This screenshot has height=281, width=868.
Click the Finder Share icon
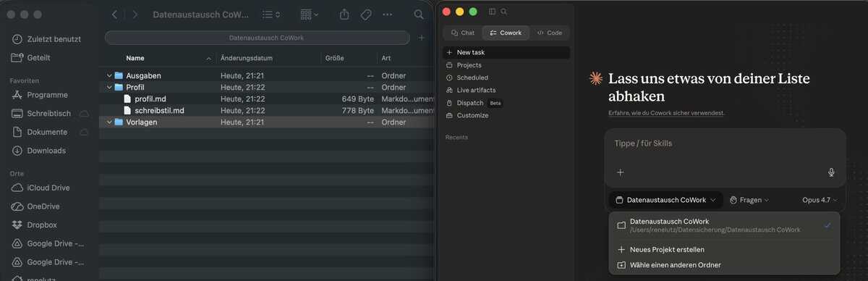[344, 14]
